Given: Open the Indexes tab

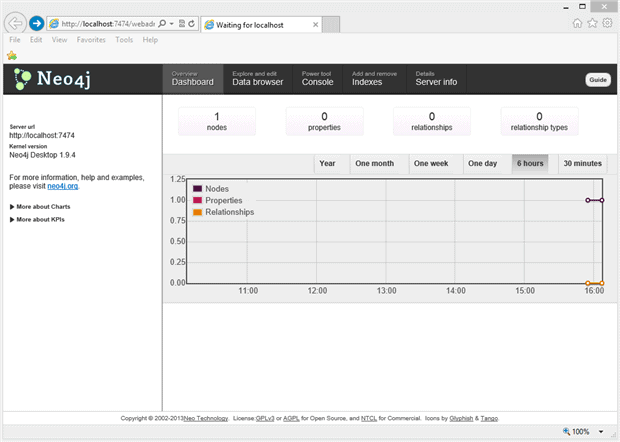Looking at the screenshot, I should point(374,79).
